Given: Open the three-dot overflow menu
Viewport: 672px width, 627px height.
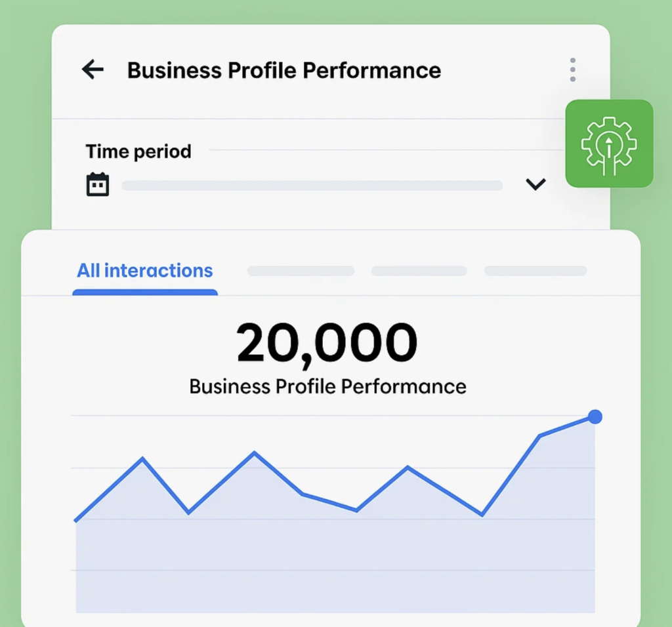Looking at the screenshot, I should 572,70.
